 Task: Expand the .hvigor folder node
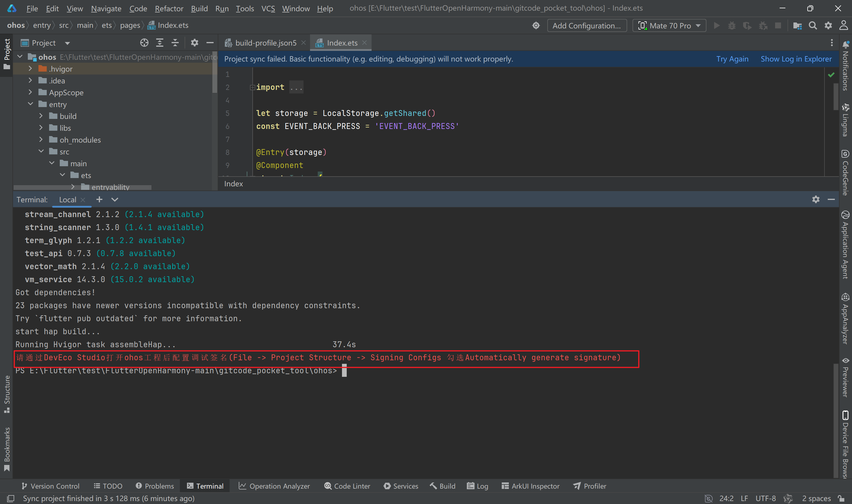pyautogui.click(x=30, y=69)
